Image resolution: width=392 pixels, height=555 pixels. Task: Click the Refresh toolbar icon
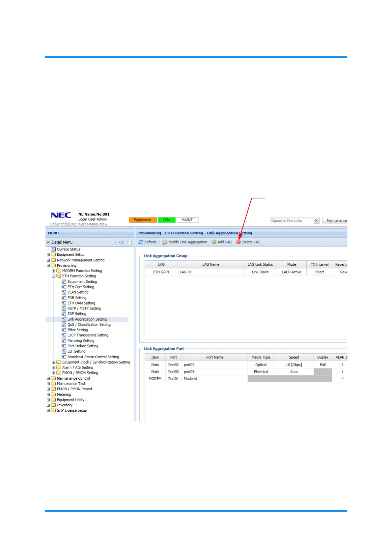tap(140, 242)
